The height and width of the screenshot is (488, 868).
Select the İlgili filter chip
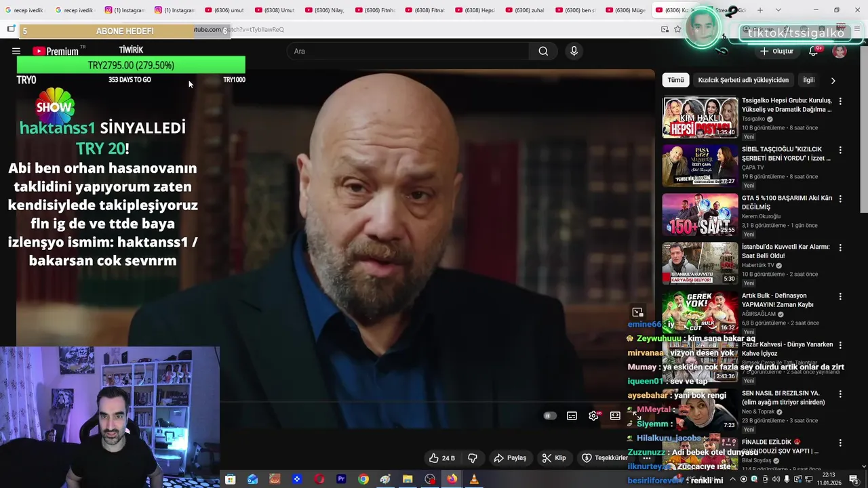tap(808, 80)
